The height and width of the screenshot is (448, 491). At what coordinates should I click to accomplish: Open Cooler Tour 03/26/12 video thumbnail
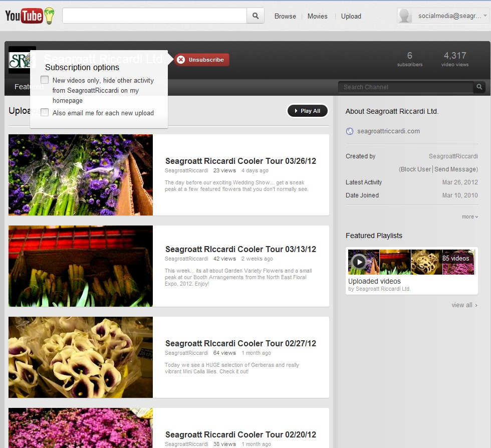coord(81,175)
